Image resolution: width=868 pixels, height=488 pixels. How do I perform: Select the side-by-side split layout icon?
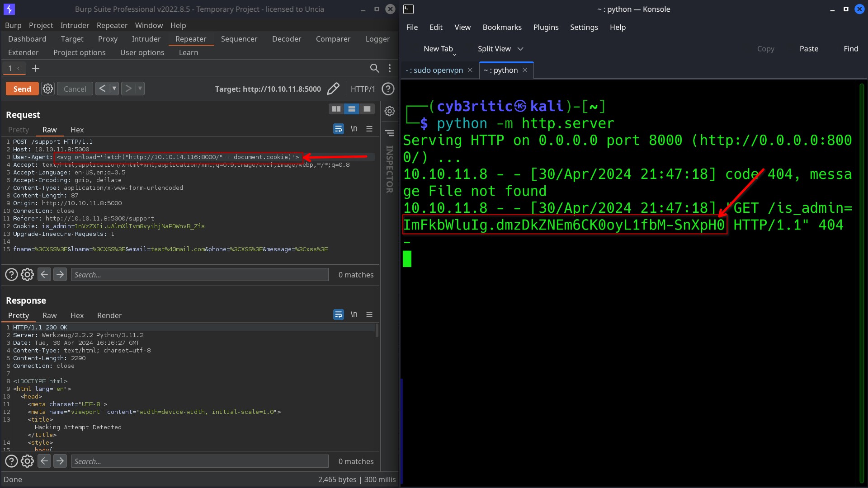336,109
